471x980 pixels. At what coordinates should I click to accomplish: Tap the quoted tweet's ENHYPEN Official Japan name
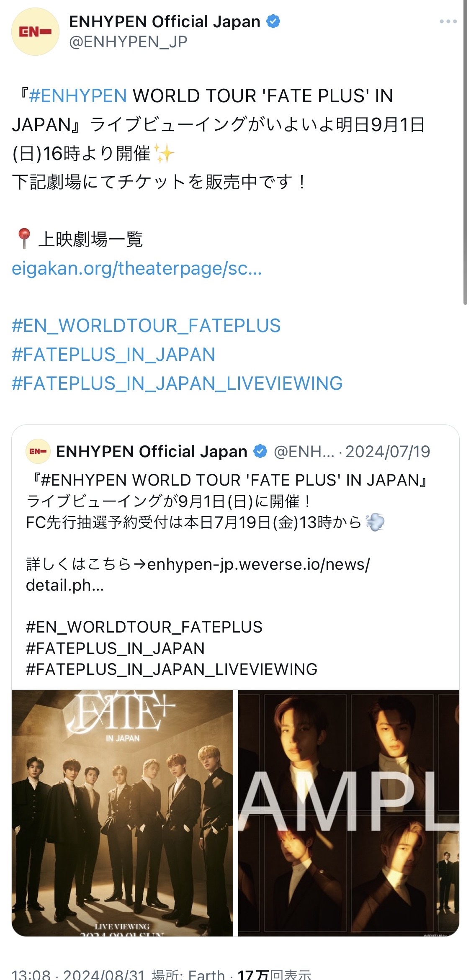[152, 451]
